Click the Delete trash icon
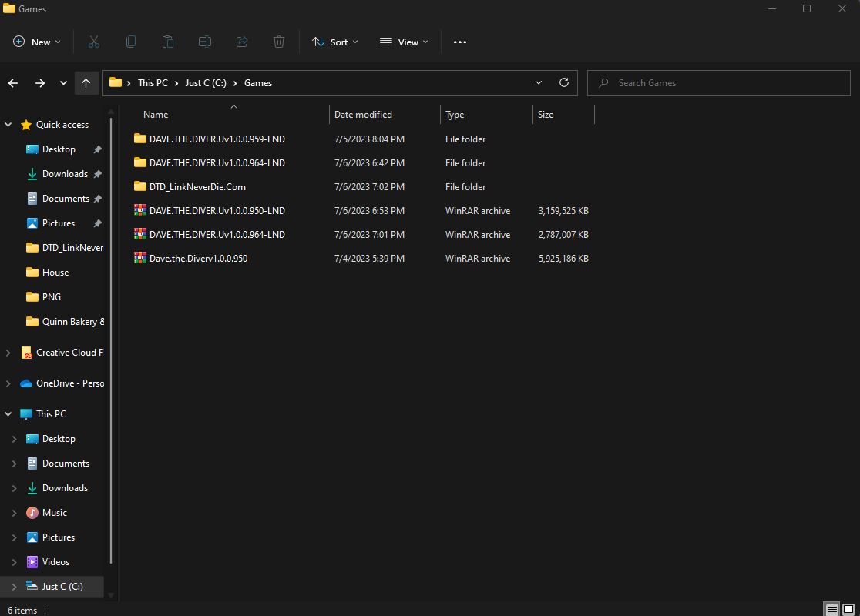This screenshot has width=860, height=616. point(278,42)
